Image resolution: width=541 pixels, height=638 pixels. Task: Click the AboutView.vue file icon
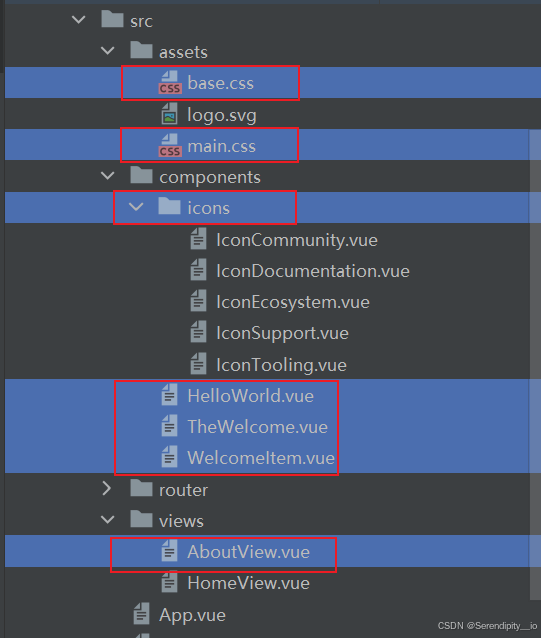click(x=169, y=551)
